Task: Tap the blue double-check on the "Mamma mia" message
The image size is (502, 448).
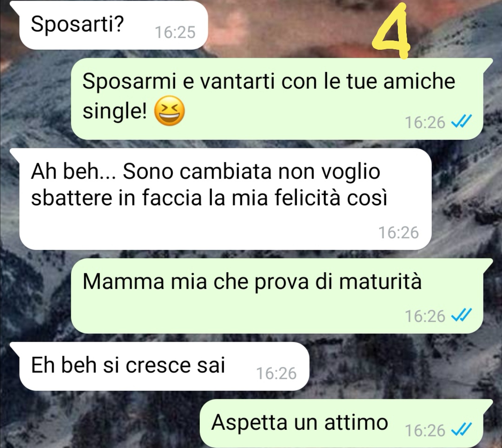Action: point(461,315)
